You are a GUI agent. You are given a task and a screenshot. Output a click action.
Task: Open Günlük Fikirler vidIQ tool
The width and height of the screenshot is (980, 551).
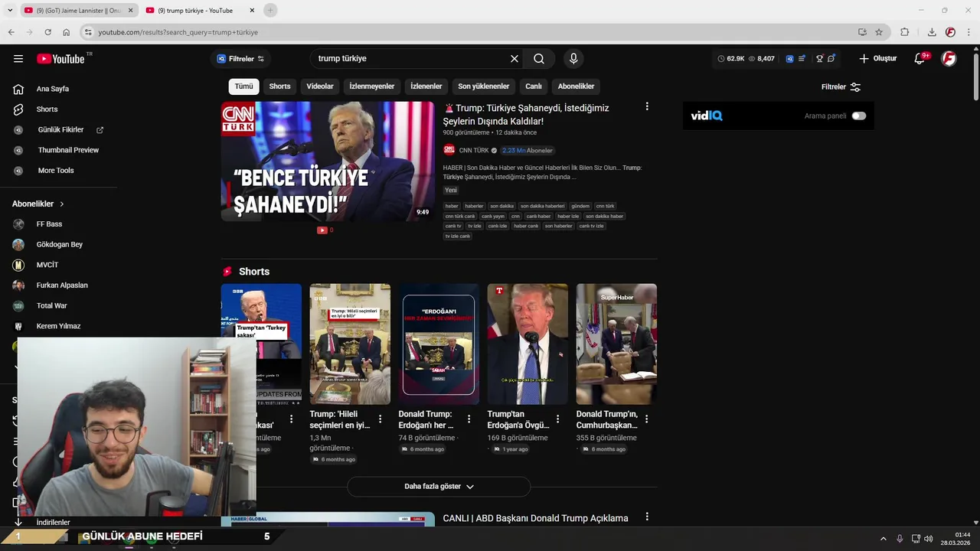(59, 130)
